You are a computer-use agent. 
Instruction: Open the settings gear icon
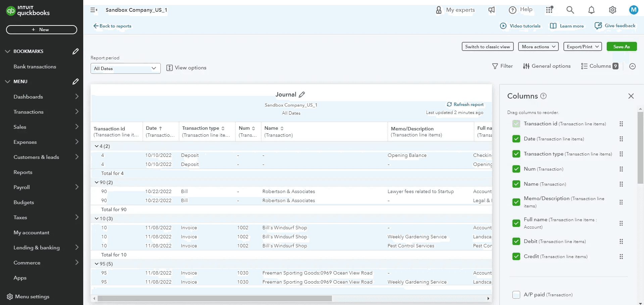click(x=612, y=10)
